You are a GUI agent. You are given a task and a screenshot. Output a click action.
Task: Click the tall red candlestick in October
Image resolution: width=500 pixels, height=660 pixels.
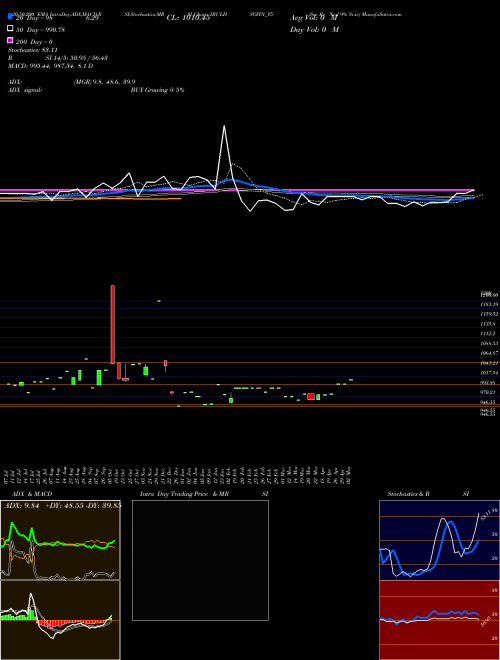pos(113,324)
